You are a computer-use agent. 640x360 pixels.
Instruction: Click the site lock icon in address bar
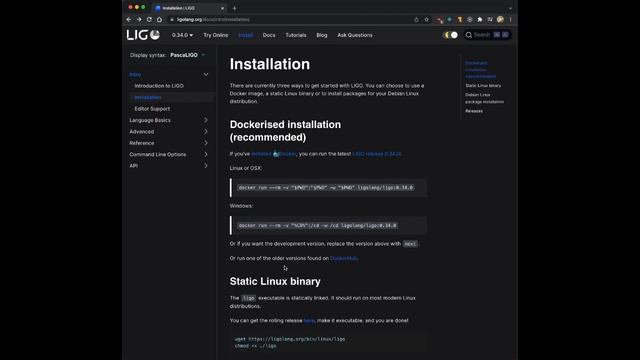coord(172,20)
